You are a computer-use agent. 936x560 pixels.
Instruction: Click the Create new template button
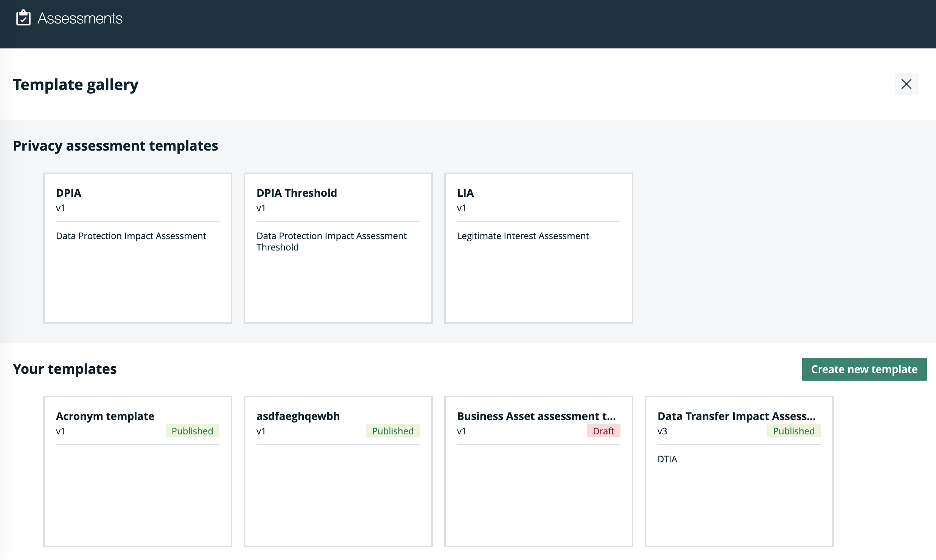pyautogui.click(x=864, y=369)
